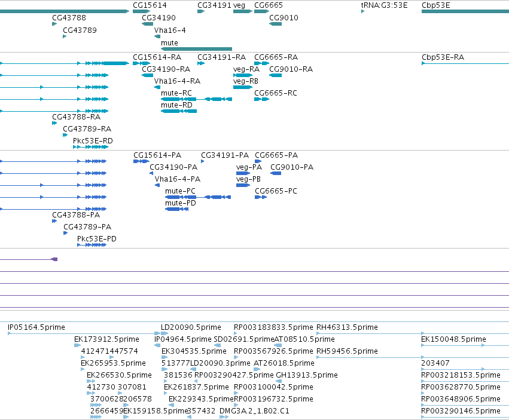Image resolution: width=509 pixels, height=420 pixels.
Task: Select the CG43788-PA protein label
Action: [76, 215]
